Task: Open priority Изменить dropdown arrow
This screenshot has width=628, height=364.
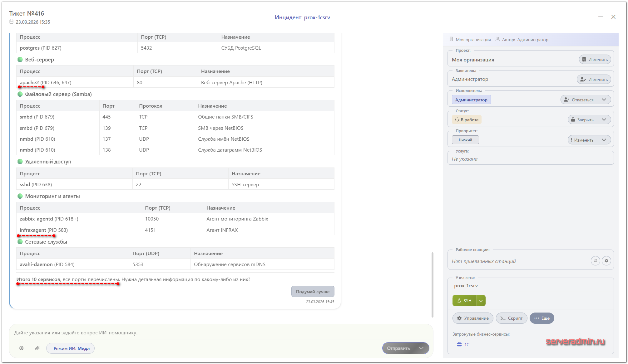Action: pos(604,140)
